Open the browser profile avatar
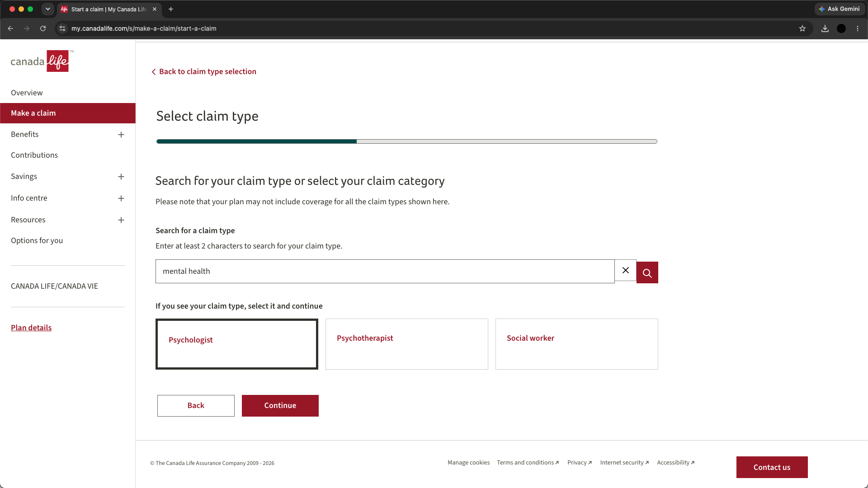The image size is (868, 488). 841,28
